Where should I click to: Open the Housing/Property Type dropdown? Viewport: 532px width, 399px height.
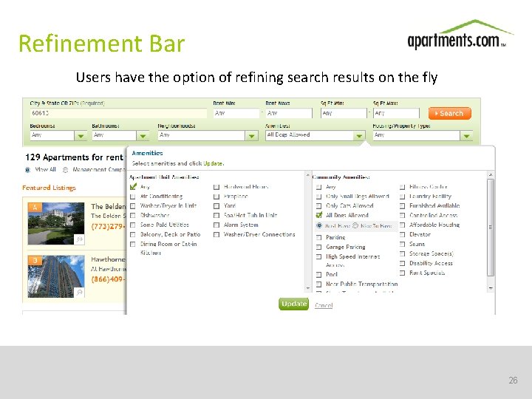(x=466, y=136)
